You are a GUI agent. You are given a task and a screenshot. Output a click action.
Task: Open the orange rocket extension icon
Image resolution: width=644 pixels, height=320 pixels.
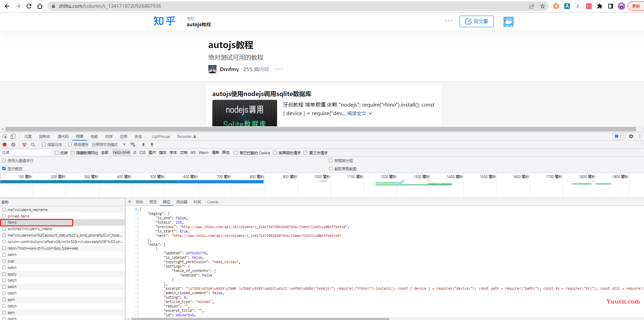[x=556, y=6]
